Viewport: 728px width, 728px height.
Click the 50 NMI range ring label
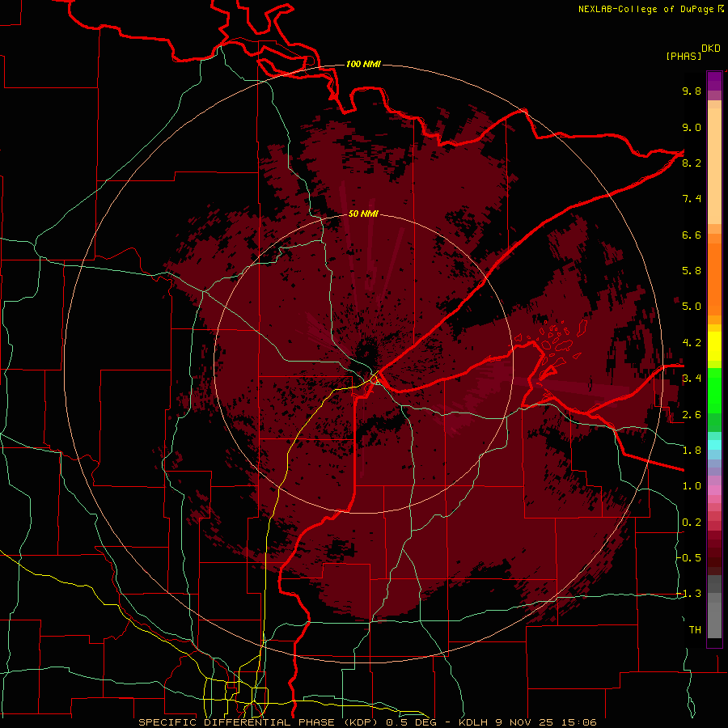[x=363, y=214]
